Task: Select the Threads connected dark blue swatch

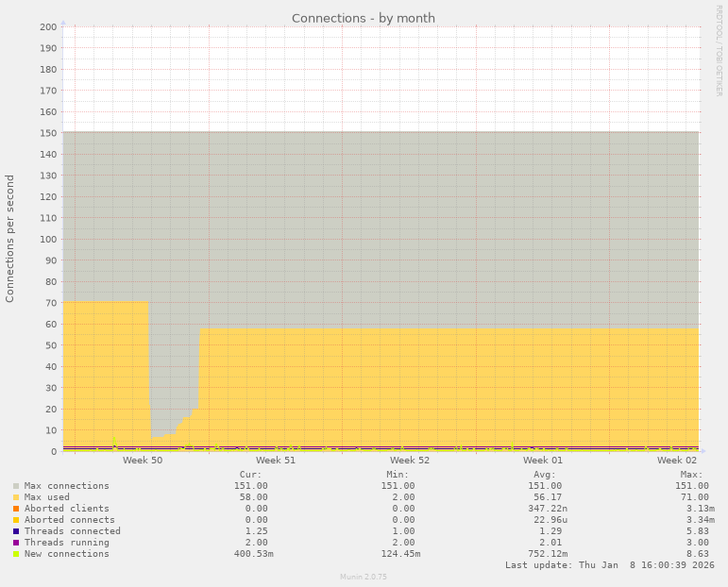Action: [x=16, y=531]
